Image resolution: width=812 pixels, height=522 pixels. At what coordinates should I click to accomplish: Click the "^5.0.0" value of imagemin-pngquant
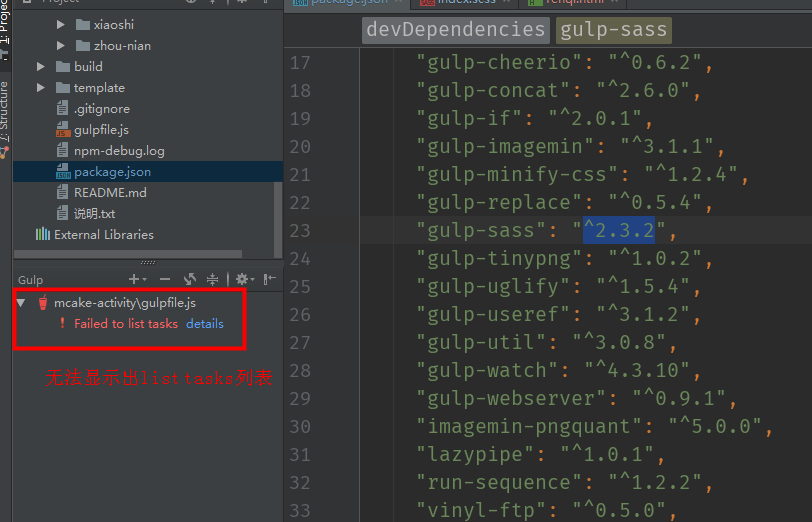point(715,426)
